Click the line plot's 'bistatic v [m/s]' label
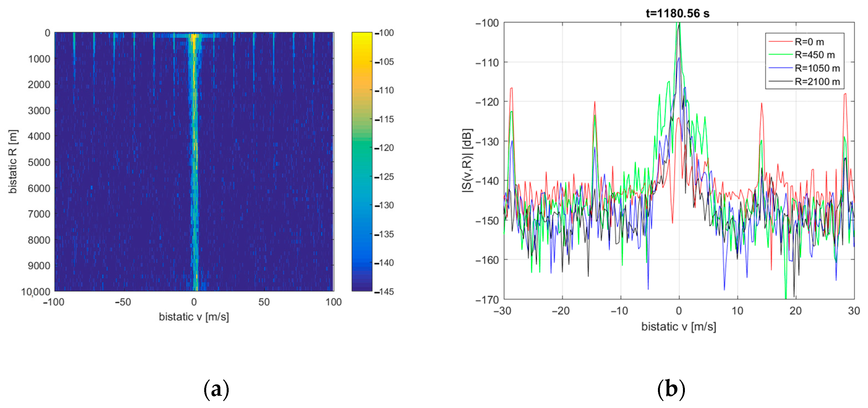This screenshot has height=408, width=868. (678, 326)
